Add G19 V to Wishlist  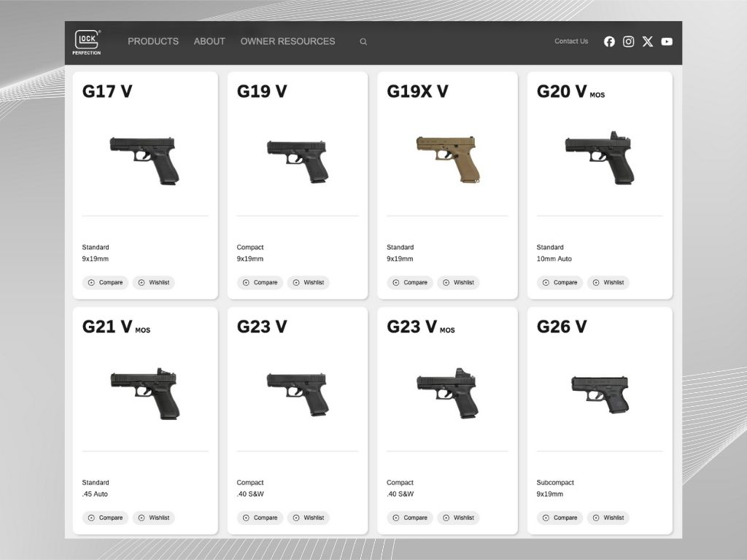click(x=308, y=282)
